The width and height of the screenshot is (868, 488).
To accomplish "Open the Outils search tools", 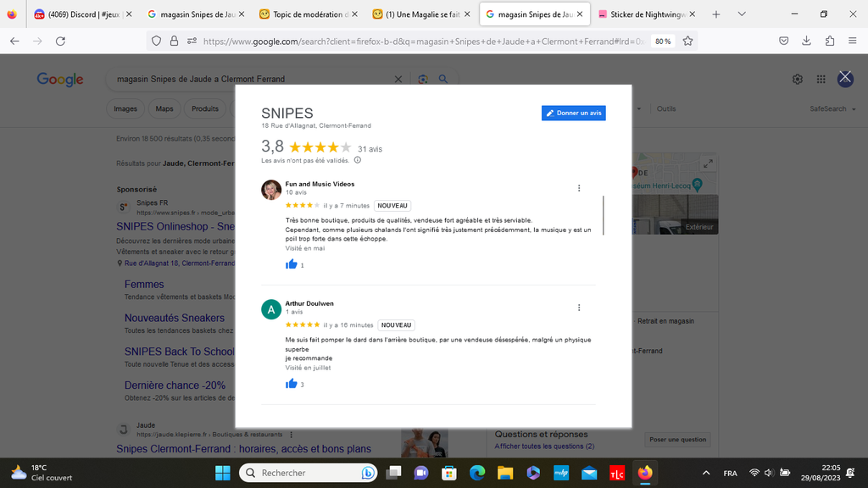I will [666, 109].
